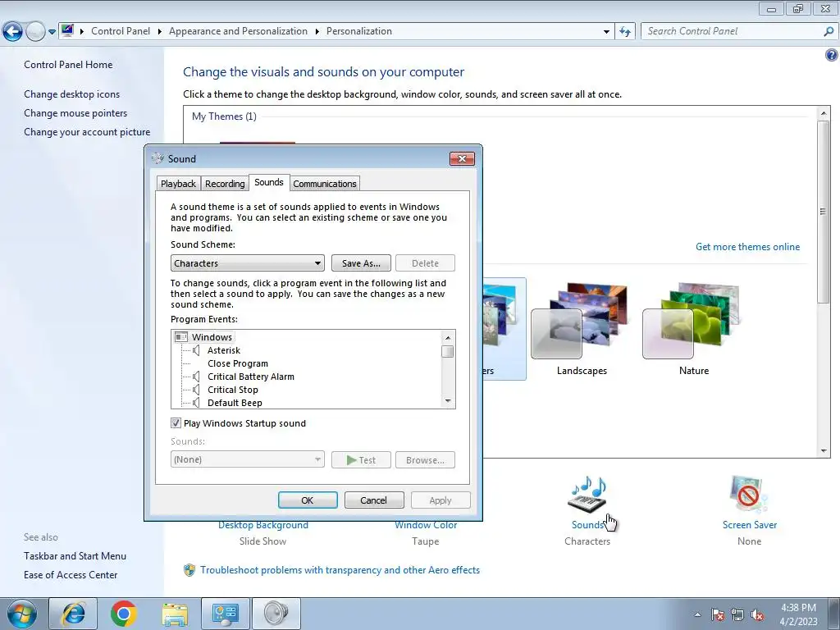Click Get more themes online link
The height and width of the screenshot is (630, 840).
pyautogui.click(x=747, y=246)
